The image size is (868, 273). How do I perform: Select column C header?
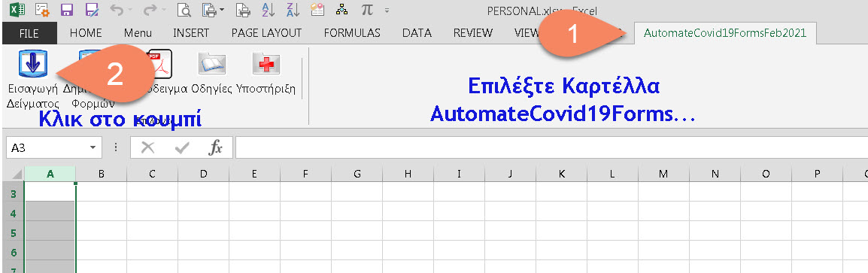point(152,174)
